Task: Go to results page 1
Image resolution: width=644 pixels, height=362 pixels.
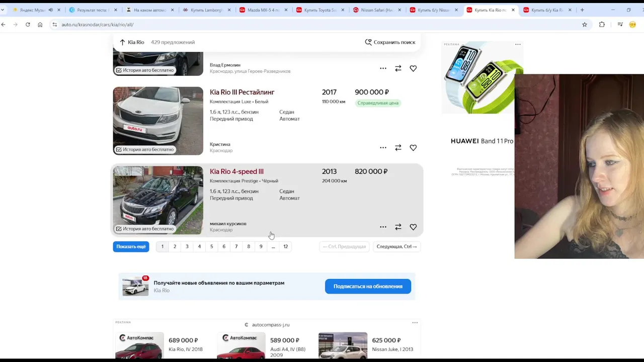Action: [x=163, y=246]
